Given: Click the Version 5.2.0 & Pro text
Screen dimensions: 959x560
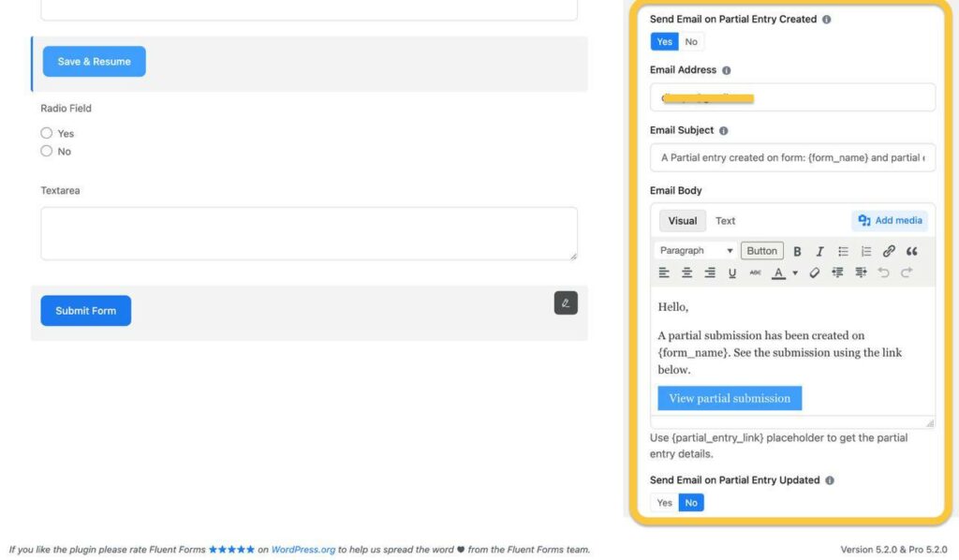Looking at the screenshot, I should click(x=893, y=550).
